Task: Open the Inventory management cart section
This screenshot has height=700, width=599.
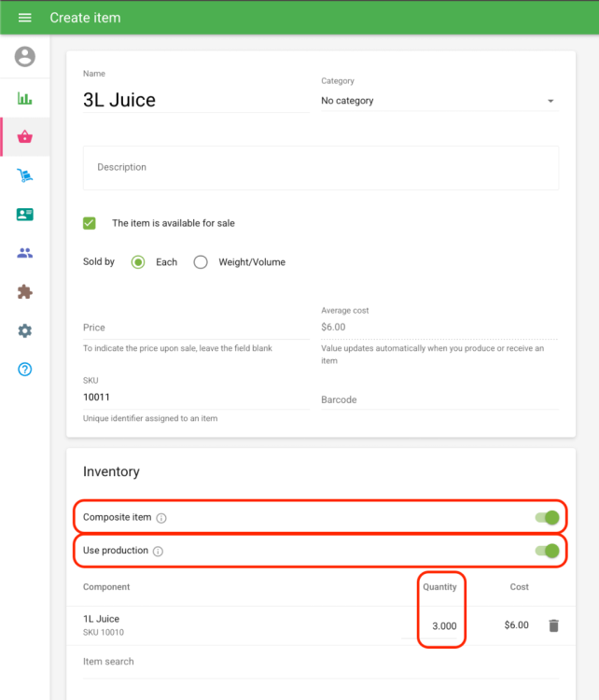Action: [x=24, y=175]
